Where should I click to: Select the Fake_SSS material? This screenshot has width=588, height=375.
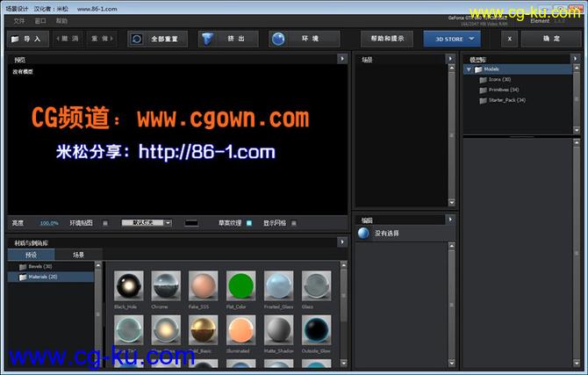(x=204, y=286)
